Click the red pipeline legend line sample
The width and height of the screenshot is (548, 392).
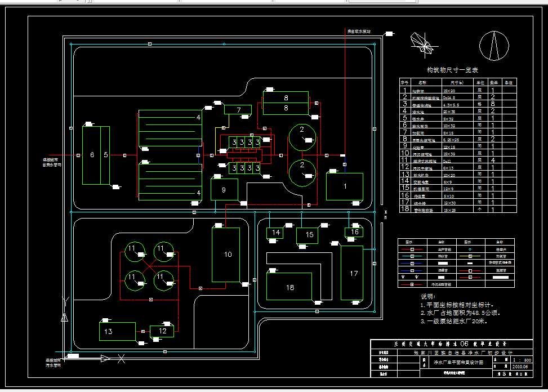point(412,250)
